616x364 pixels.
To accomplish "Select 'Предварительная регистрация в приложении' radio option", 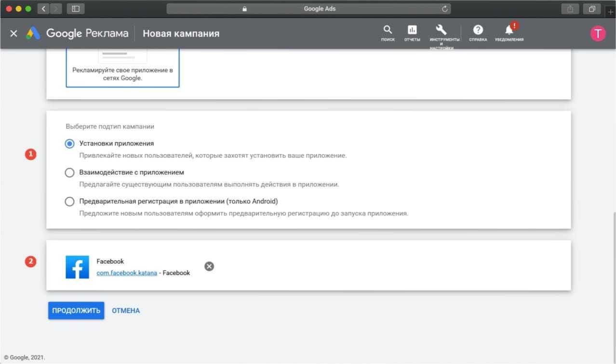I will click(x=69, y=201).
